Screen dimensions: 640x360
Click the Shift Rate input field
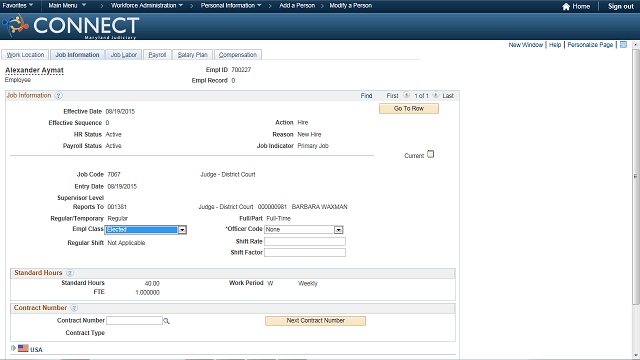coord(305,242)
